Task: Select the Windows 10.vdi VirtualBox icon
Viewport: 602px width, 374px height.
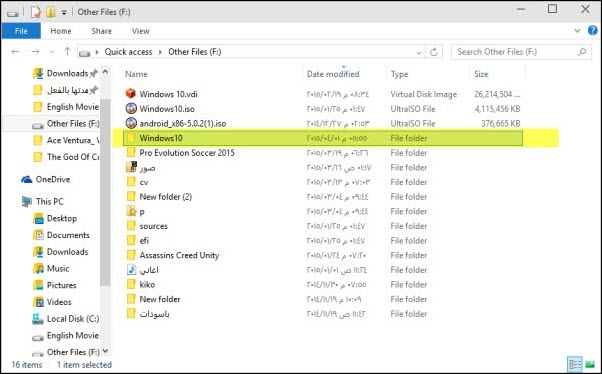Action: [131, 94]
